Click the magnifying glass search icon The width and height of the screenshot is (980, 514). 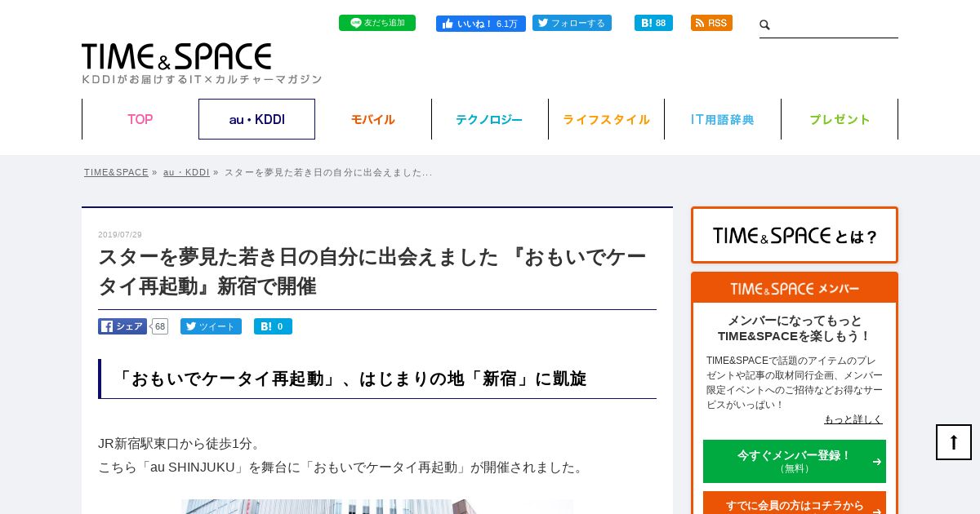765,25
